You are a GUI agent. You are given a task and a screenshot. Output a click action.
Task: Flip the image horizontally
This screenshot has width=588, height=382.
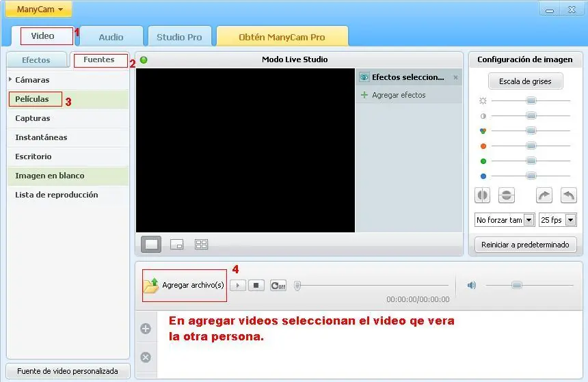click(x=482, y=195)
